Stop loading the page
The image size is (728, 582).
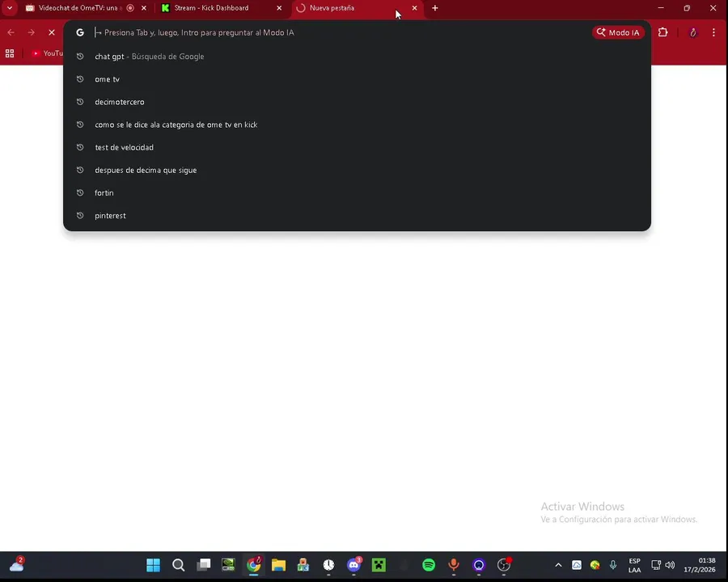(52, 32)
